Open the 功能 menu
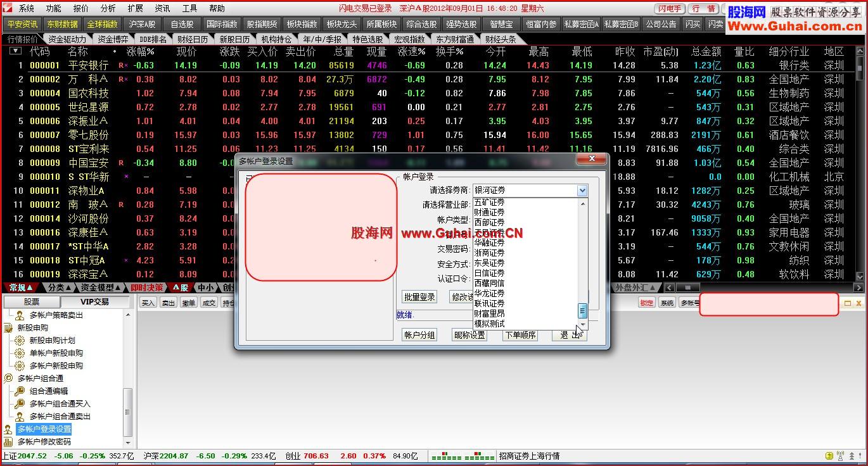868x466 pixels. click(x=54, y=8)
